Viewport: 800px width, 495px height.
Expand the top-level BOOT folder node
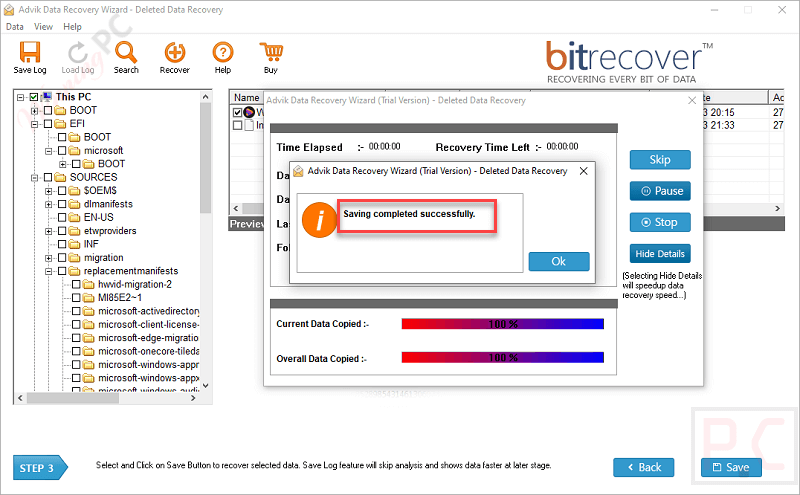pos(35,111)
